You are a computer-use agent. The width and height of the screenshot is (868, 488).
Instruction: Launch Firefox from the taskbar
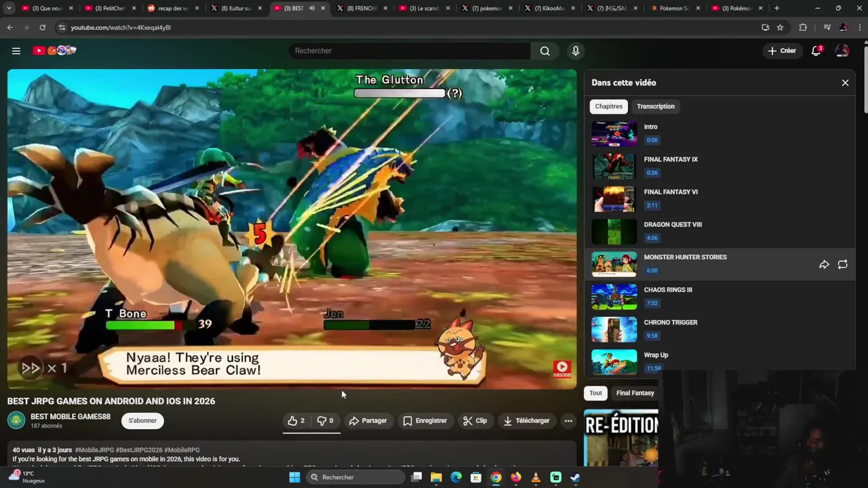click(x=516, y=477)
